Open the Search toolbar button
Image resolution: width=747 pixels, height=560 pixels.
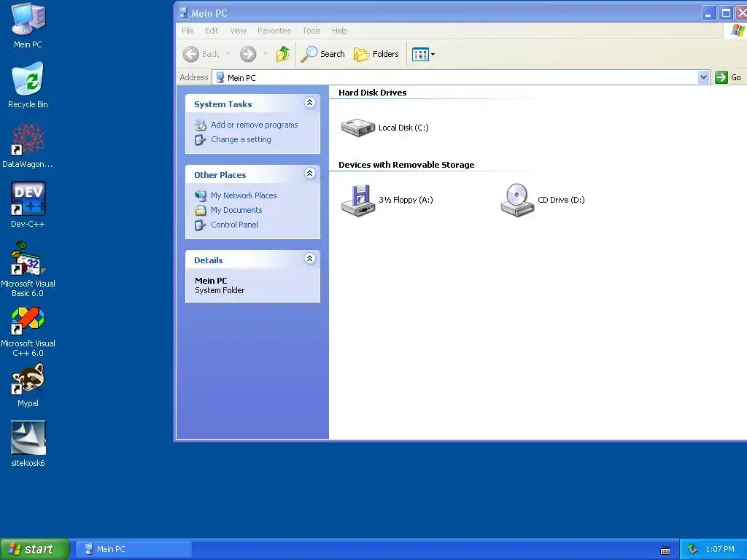323,54
